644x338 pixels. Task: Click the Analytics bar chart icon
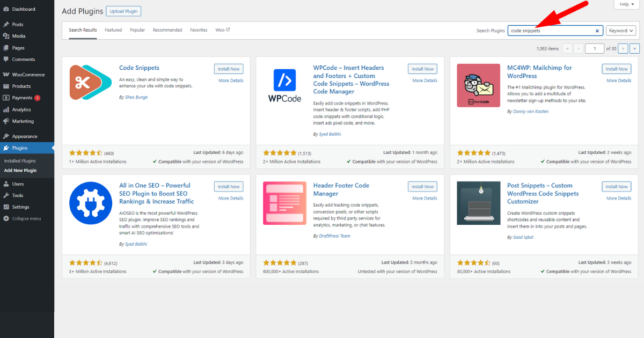pos(6,109)
